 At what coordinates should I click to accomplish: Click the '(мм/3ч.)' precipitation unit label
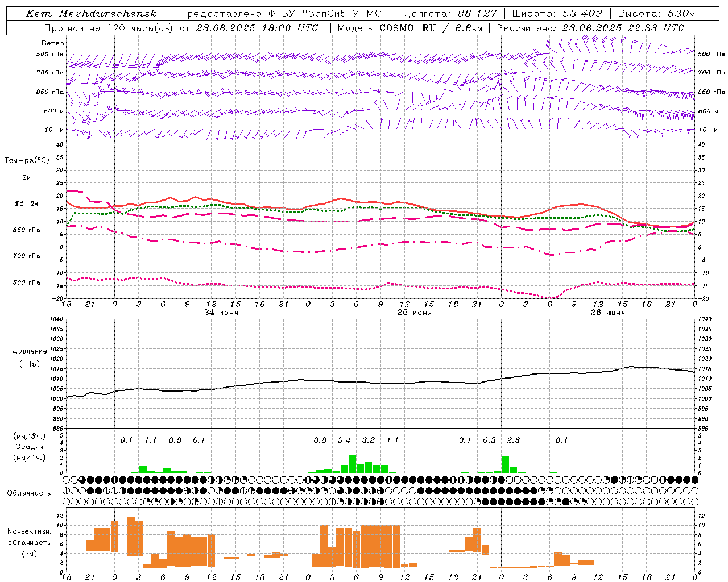tap(30, 436)
